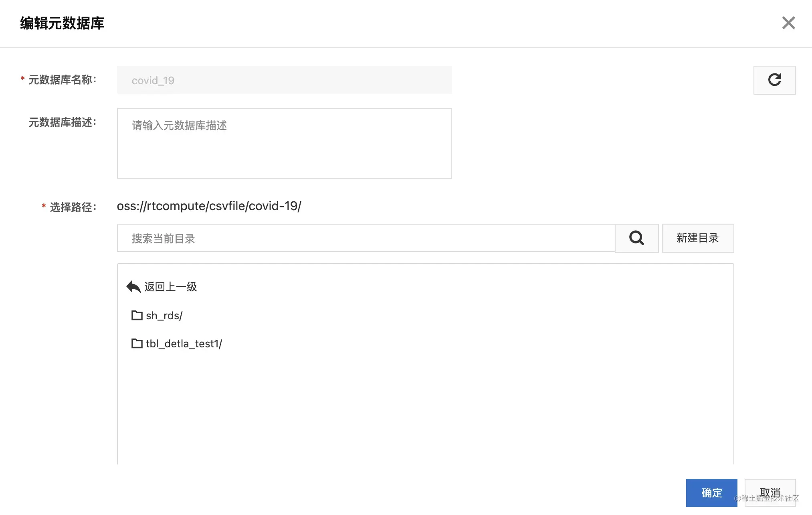The width and height of the screenshot is (812, 515).
Task: Click the back arrow icon for 返回上一级
Action: click(x=133, y=286)
